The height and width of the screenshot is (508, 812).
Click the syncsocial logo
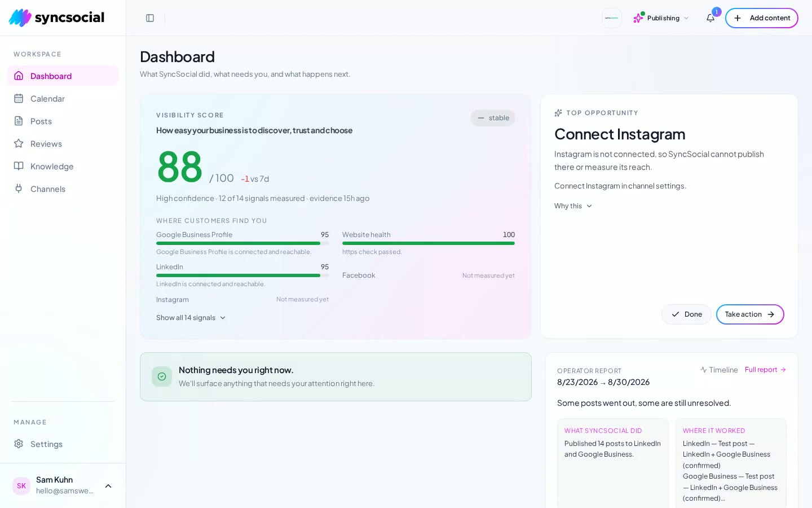[x=56, y=17]
